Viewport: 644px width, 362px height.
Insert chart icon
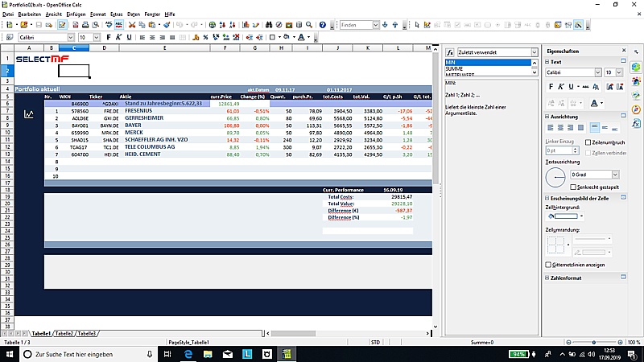click(x=246, y=25)
